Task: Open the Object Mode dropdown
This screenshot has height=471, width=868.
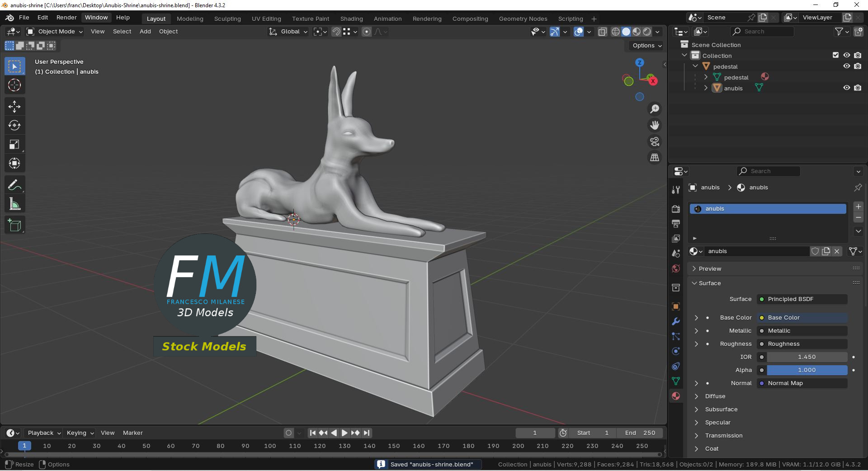Action: (x=55, y=32)
